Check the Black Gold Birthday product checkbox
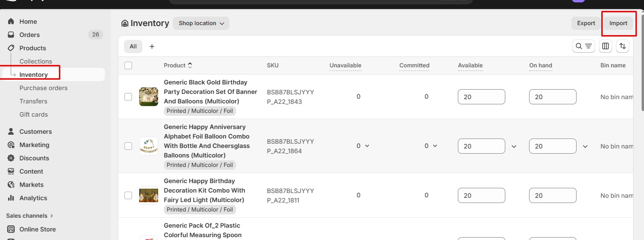Image resolution: width=644 pixels, height=240 pixels. tap(128, 97)
